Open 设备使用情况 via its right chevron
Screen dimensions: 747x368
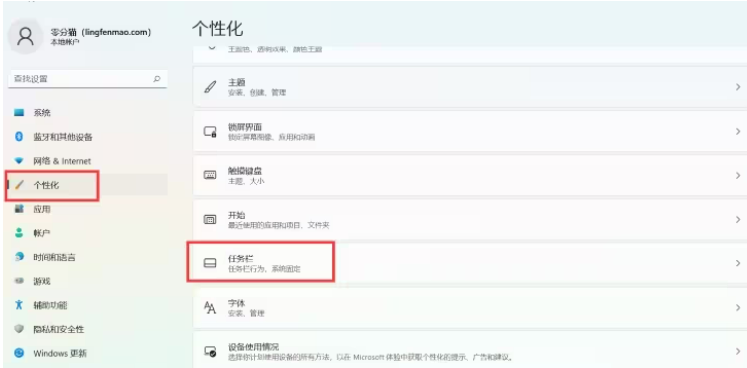[738, 352]
